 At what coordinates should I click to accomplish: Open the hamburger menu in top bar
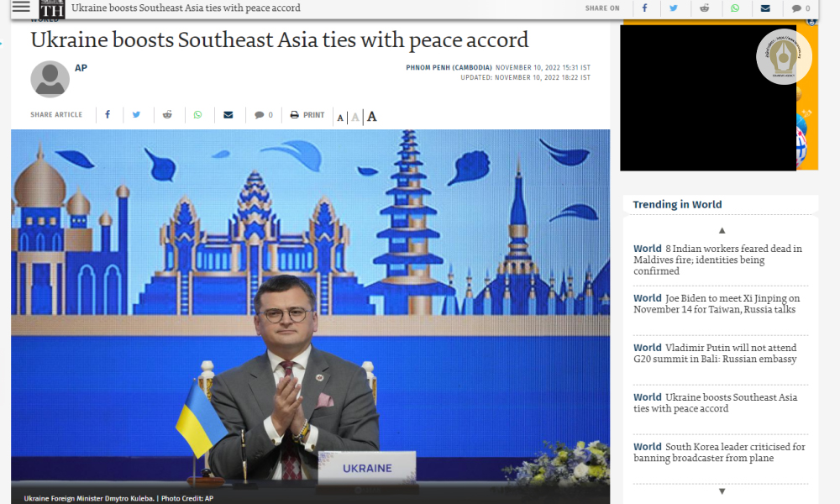click(x=21, y=7)
